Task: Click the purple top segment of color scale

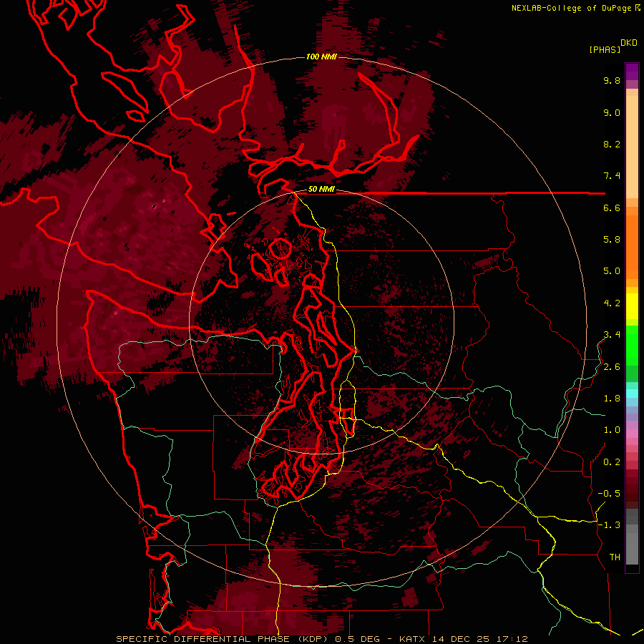Action: tap(632, 72)
